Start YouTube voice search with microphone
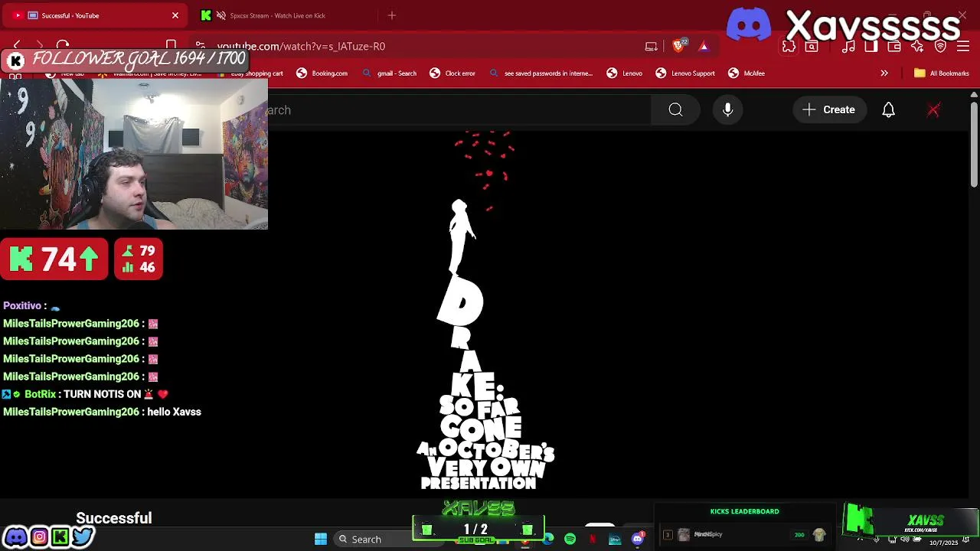This screenshot has height=551, width=980. tap(728, 110)
